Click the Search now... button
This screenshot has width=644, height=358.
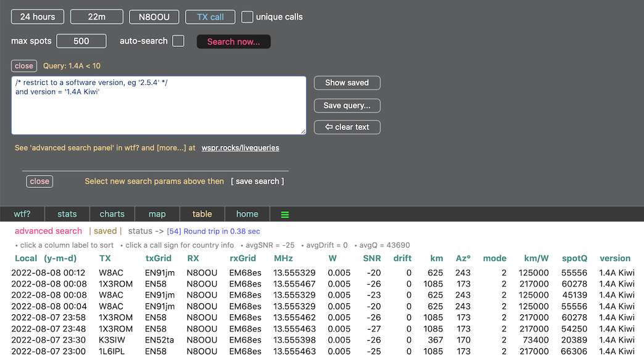(233, 41)
